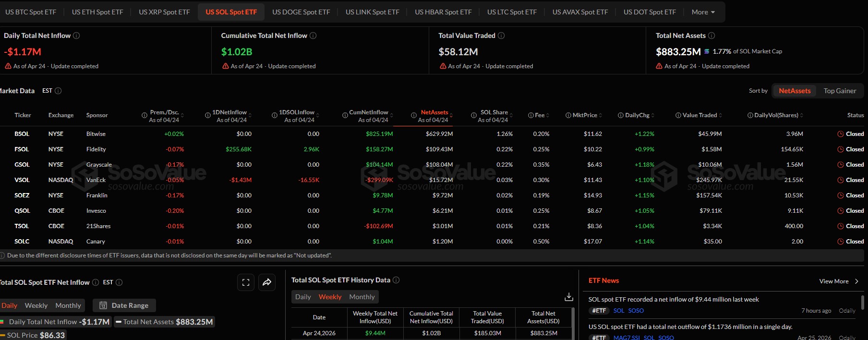This screenshot has width=868, height=340.
Task: Click the info icon next to Total Net Assets
Action: (711, 36)
